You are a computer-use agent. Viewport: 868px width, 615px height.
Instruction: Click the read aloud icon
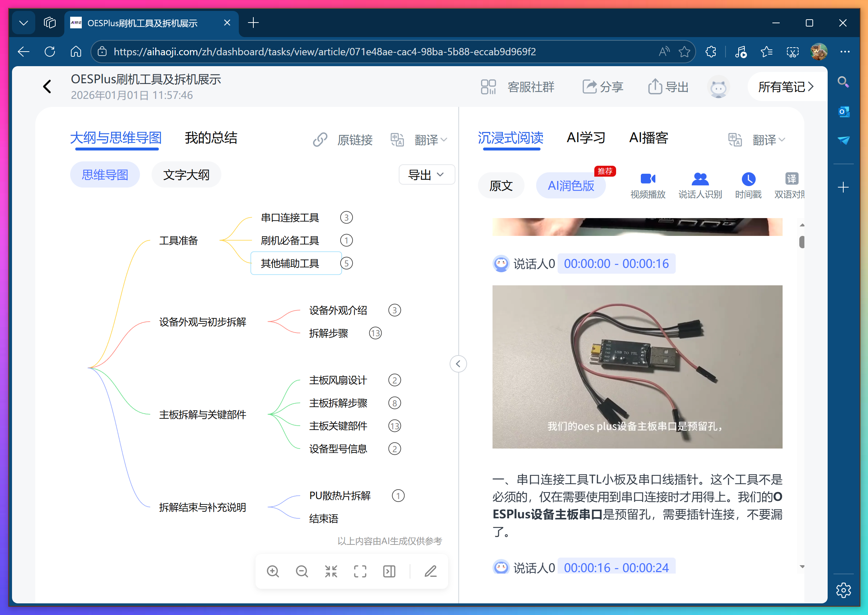[664, 52]
